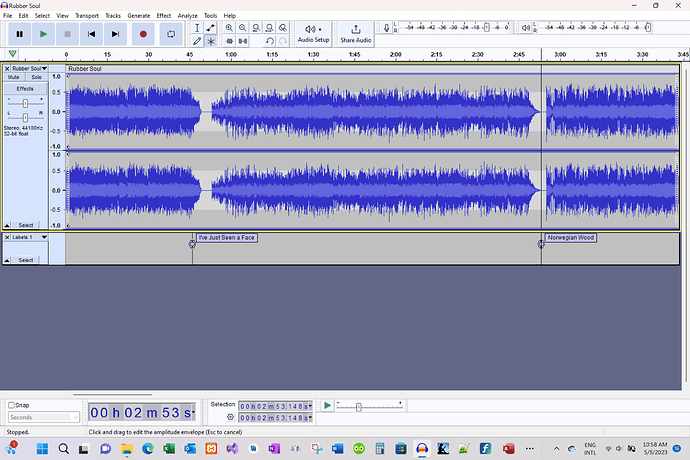Click Select button on Rubber Soul track
The width and height of the screenshot is (690, 460).
26,225
